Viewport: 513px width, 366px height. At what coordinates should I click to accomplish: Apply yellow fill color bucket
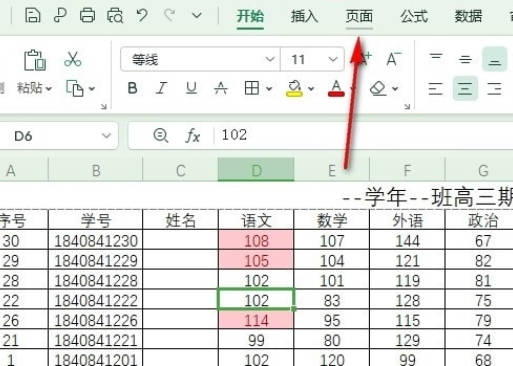(294, 89)
